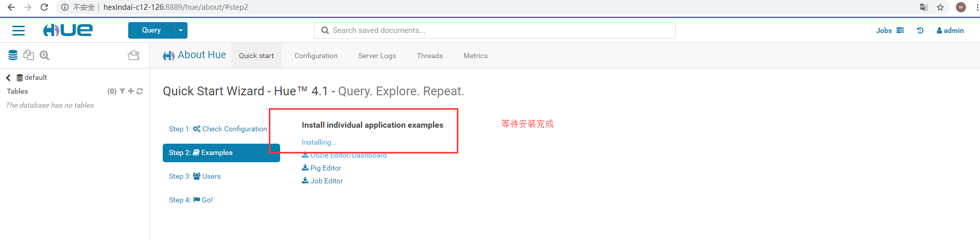The width and height of the screenshot is (980, 240).
Task: Open the admin user menu
Action: [x=950, y=30]
